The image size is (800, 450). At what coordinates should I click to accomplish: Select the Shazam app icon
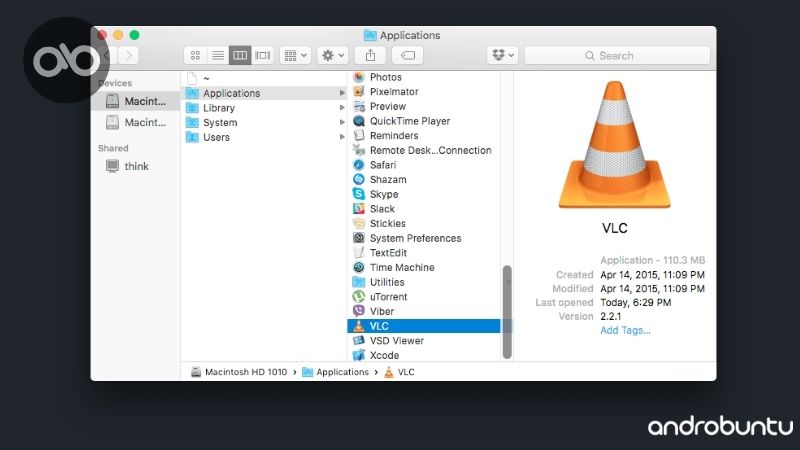(359, 180)
